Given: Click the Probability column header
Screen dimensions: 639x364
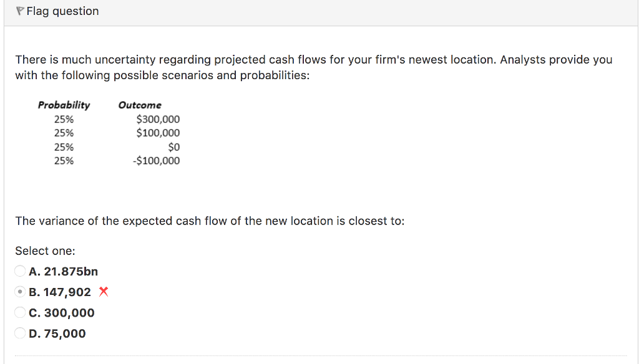Looking at the screenshot, I should (64, 105).
